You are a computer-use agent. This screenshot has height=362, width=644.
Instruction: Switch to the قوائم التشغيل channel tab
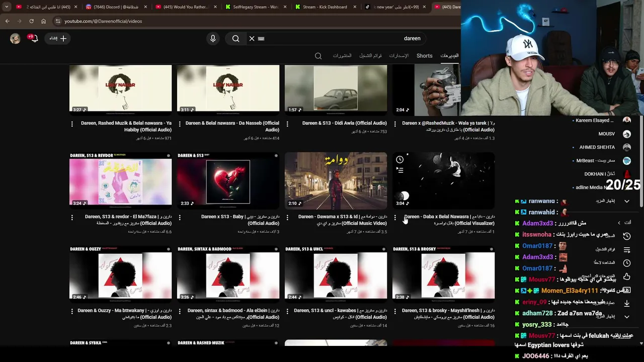[370, 56]
